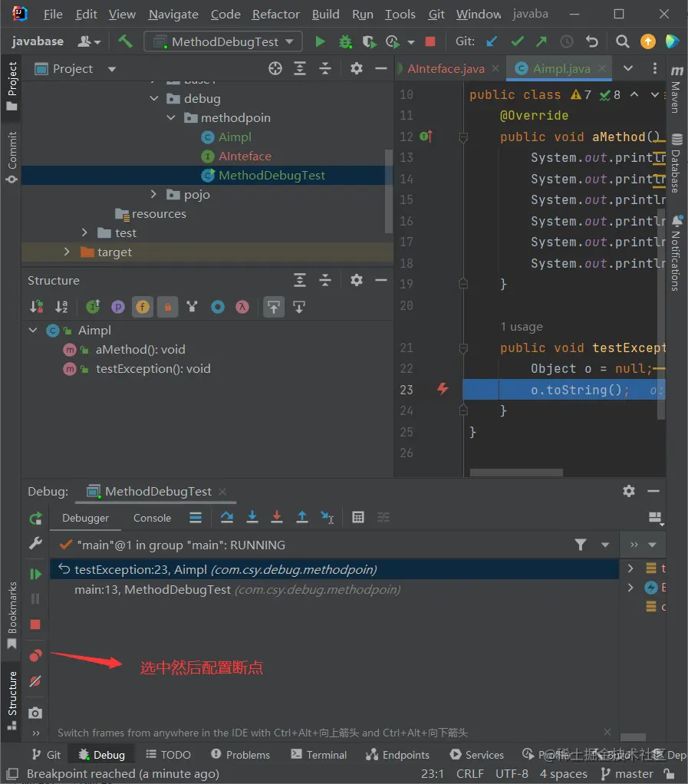
Task: Mute breakpoints icon in Debug sidebar
Action: click(x=35, y=681)
